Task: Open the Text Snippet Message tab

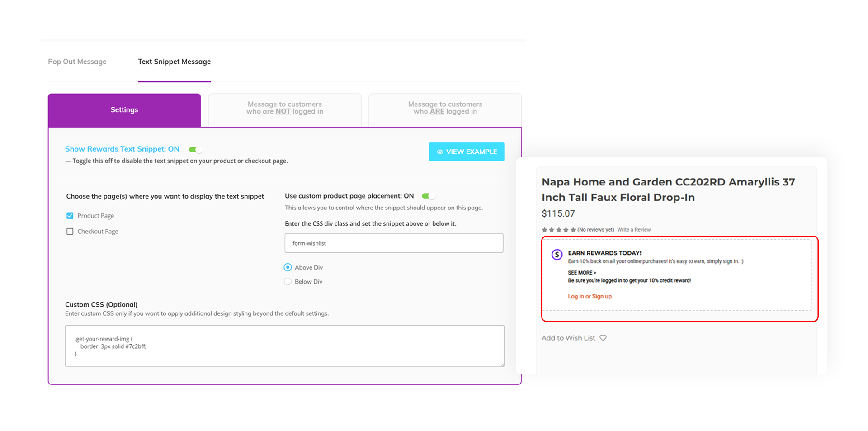Action: point(174,62)
